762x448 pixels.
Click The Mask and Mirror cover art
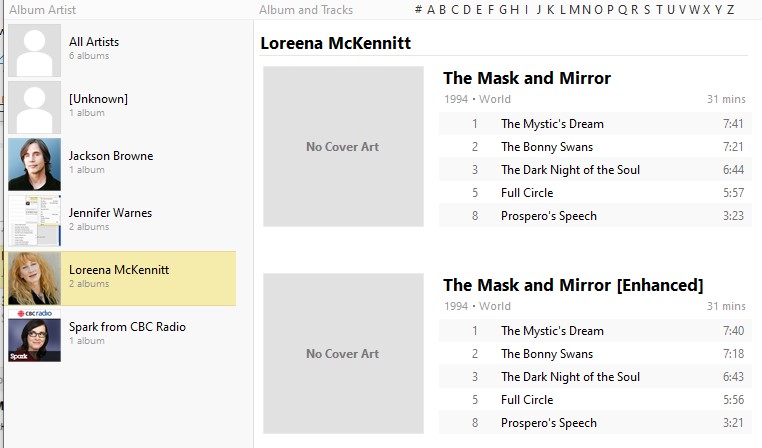343,147
